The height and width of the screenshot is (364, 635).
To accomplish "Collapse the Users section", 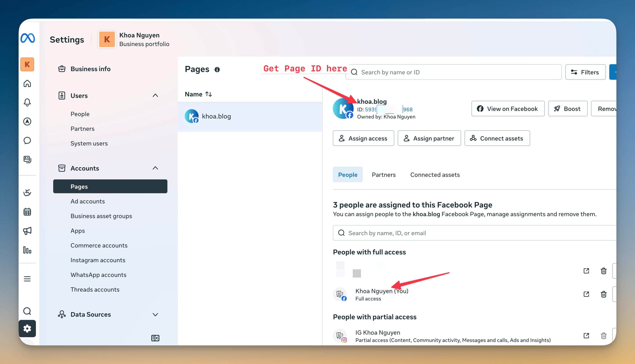I will coord(155,96).
